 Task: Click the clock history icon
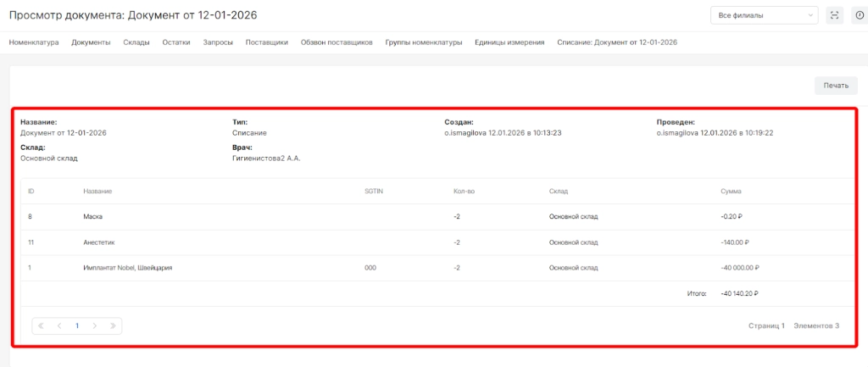pos(859,15)
